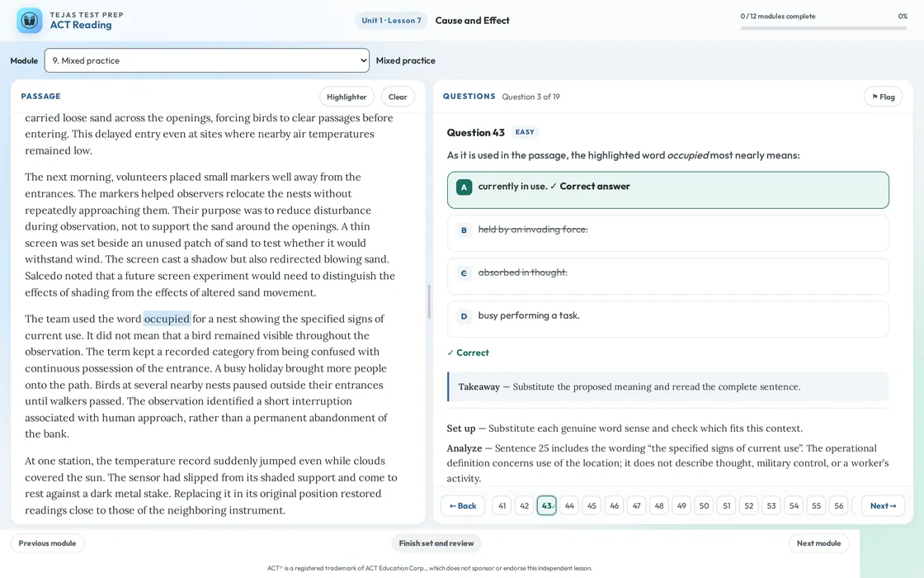Activate the Highlighter tool
This screenshot has height=578, width=924.
(x=346, y=97)
